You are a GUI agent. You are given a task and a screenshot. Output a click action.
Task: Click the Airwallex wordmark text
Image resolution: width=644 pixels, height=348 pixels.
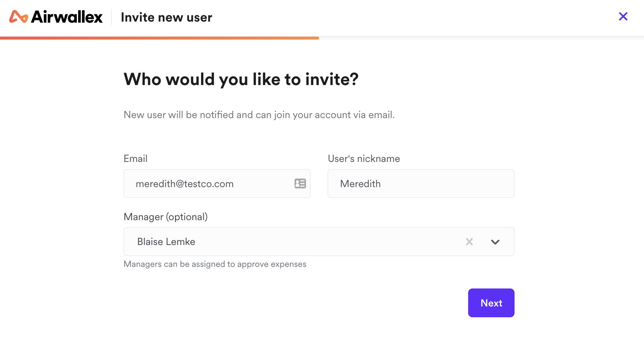click(x=67, y=17)
